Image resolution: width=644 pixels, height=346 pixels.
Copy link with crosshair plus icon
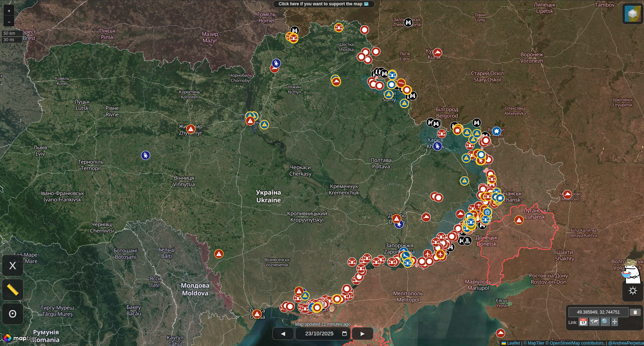coord(614,322)
